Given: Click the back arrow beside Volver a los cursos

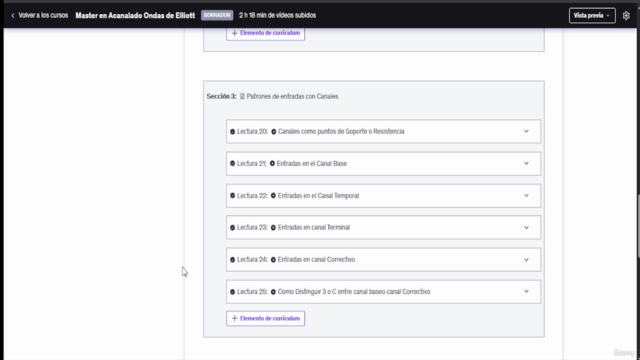Looking at the screenshot, I should [x=13, y=16].
